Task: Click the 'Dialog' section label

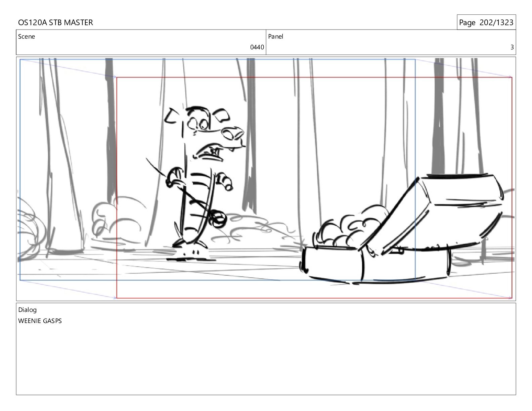Action: (27, 310)
